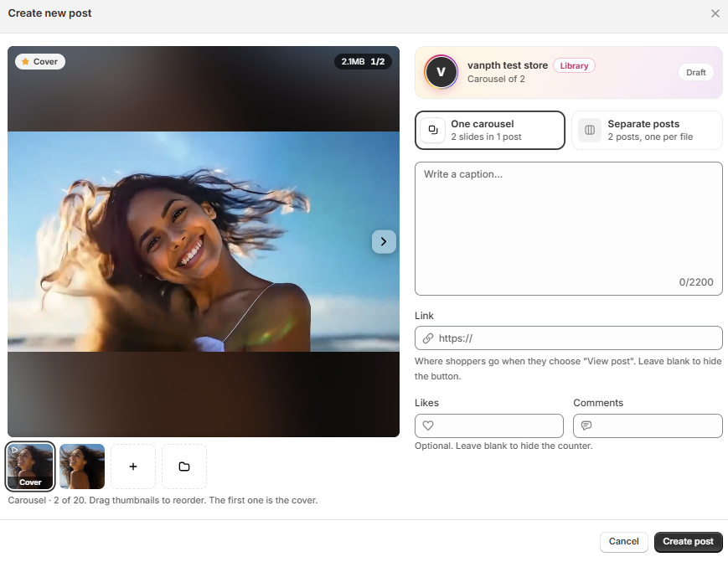Click the Create post button
728x562 pixels.
pos(688,542)
